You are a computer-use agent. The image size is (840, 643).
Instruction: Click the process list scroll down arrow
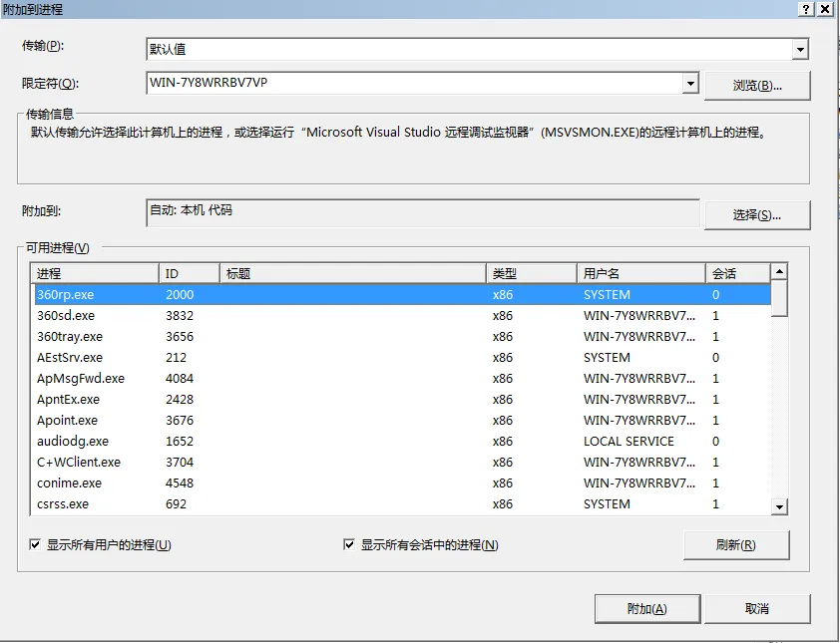(x=779, y=506)
